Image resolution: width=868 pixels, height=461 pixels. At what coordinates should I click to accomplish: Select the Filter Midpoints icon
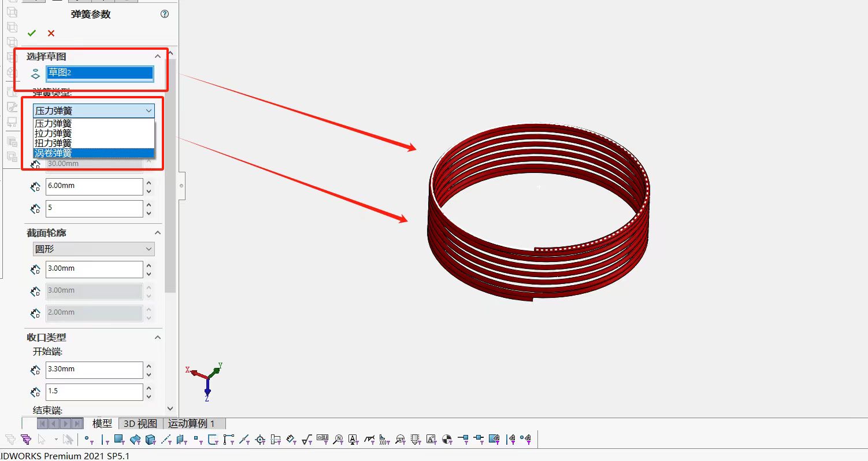[245, 440]
